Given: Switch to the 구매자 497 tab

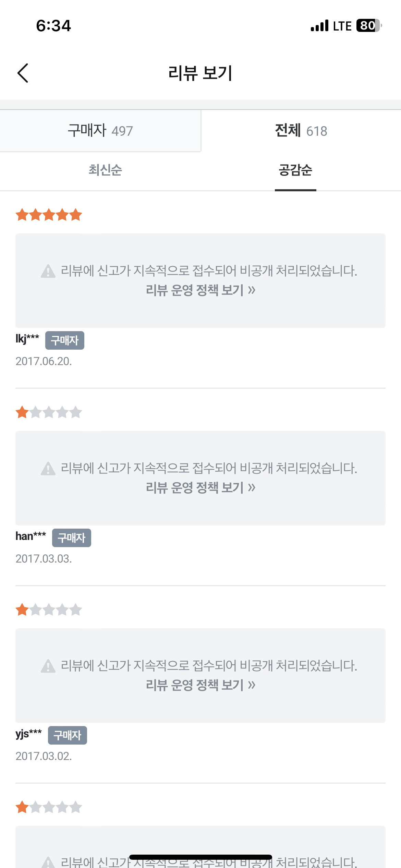Looking at the screenshot, I should pyautogui.click(x=100, y=131).
